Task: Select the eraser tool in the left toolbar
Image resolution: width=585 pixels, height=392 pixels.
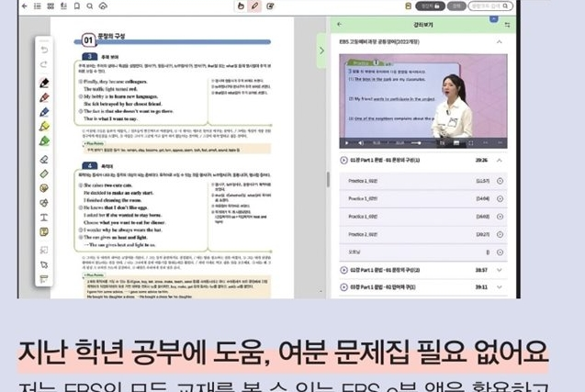Action: 43,159
